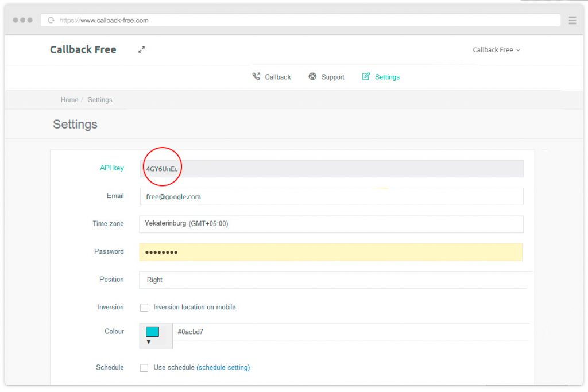The height and width of the screenshot is (392, 588).
Task: Open the browser hamburger menu
Action: tap(572, 20)
